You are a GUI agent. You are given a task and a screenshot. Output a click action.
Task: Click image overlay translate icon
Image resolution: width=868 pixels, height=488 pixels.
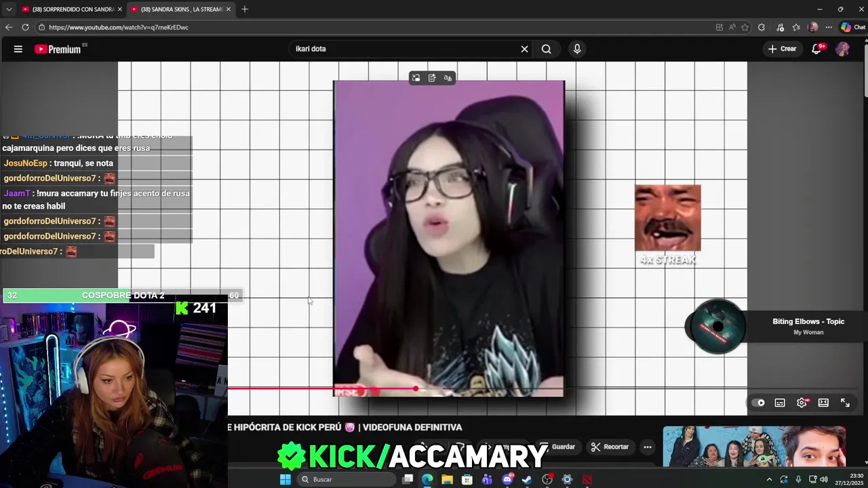pyautogui.click(x=448, y=78)
